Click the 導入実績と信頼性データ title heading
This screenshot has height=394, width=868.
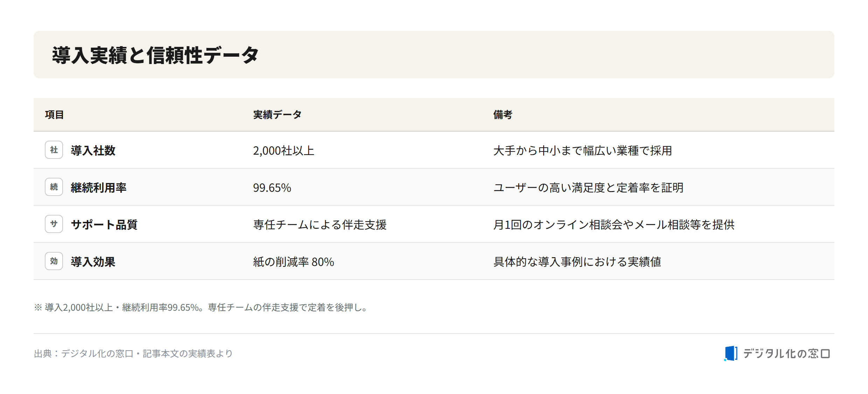click(x=155, y=55)
